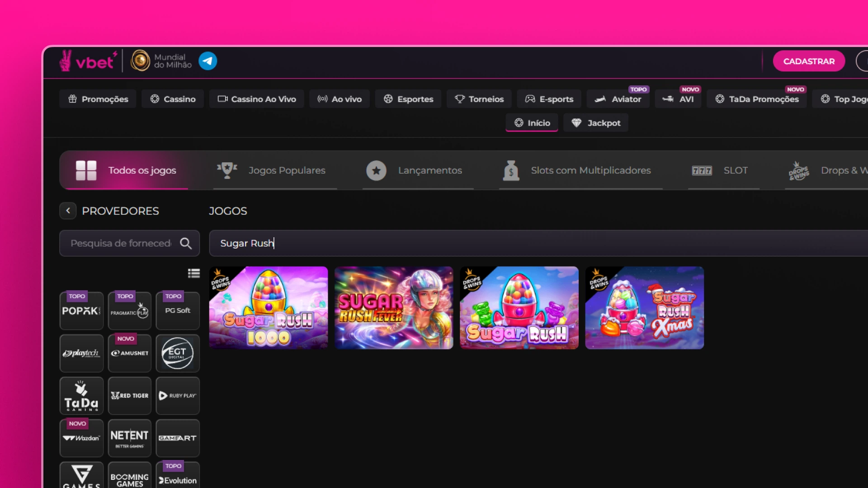This screenshot has width=868, height=488.
Task: Open the Promoções menu item
Action: [x=98, y=99]
